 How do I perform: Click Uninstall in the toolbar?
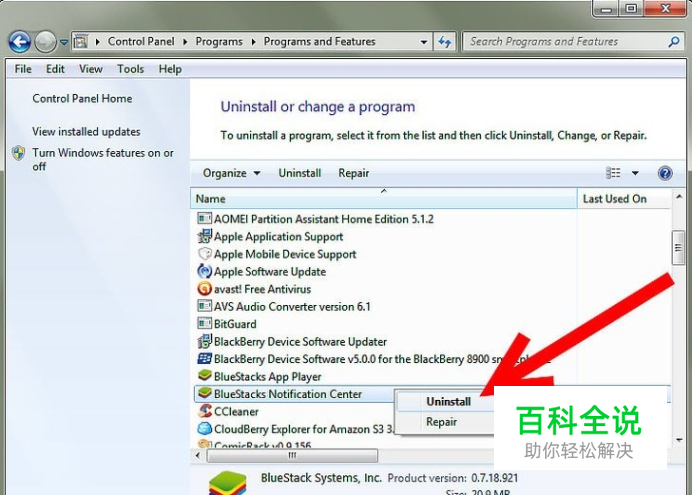tap(300, 173)
